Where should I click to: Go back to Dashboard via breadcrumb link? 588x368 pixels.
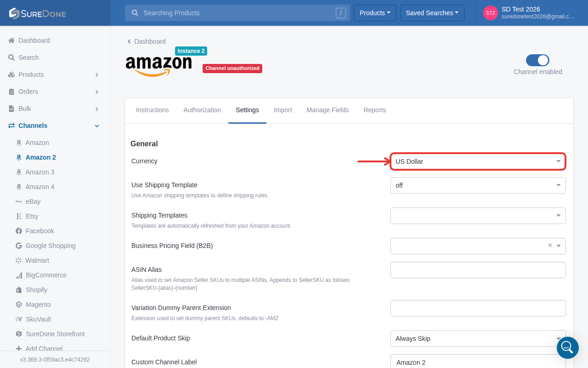(x=146, y=41)
